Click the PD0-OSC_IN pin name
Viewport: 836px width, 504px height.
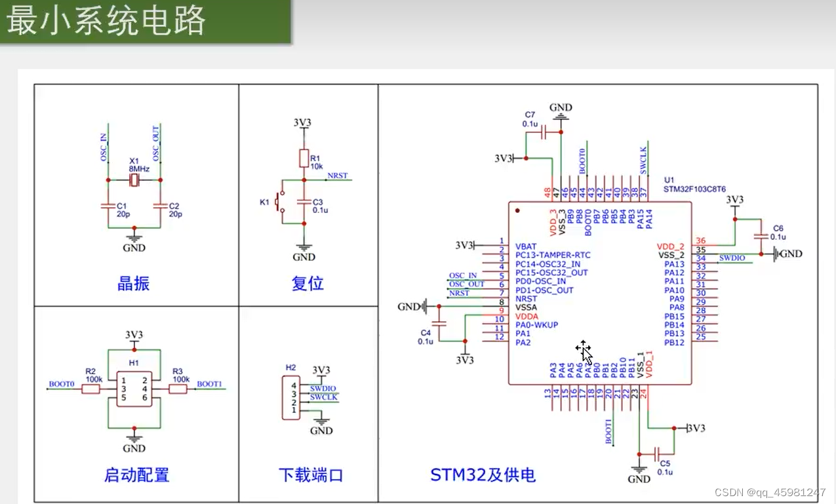point(540,281)
